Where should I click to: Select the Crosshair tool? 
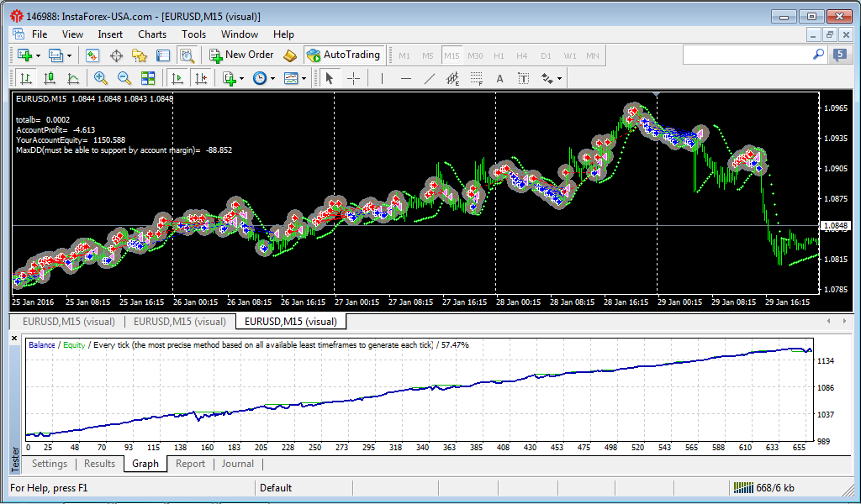click(x=354, y=78)
